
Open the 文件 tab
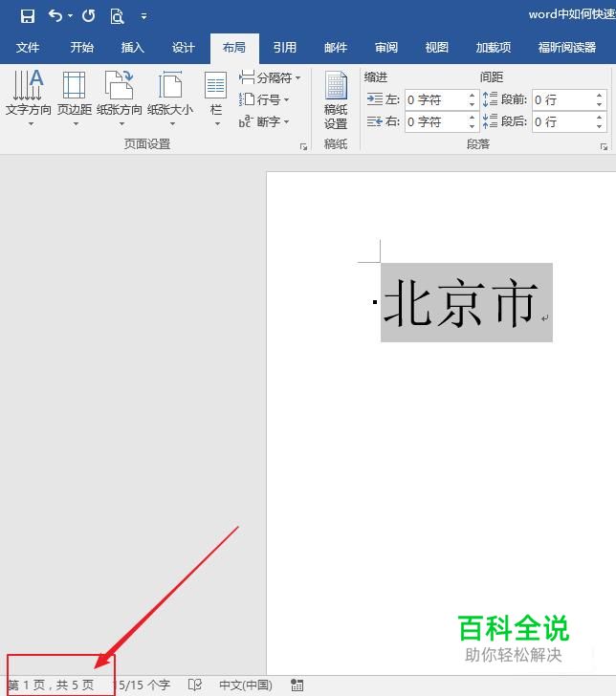coord(28,47)
